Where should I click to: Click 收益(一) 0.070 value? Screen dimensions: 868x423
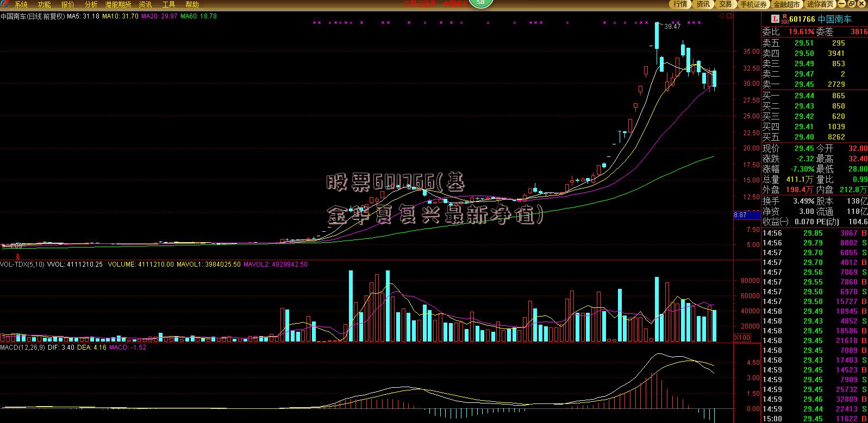click(804, 222)
